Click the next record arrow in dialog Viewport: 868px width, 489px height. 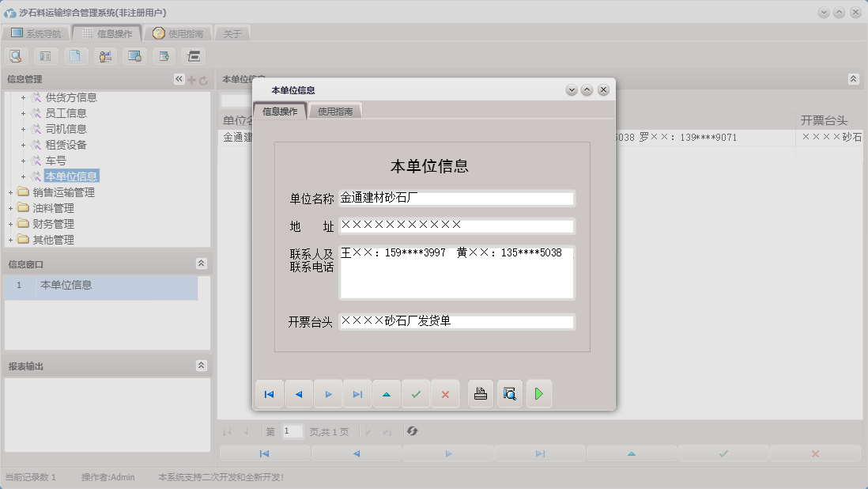coord(329,393)
